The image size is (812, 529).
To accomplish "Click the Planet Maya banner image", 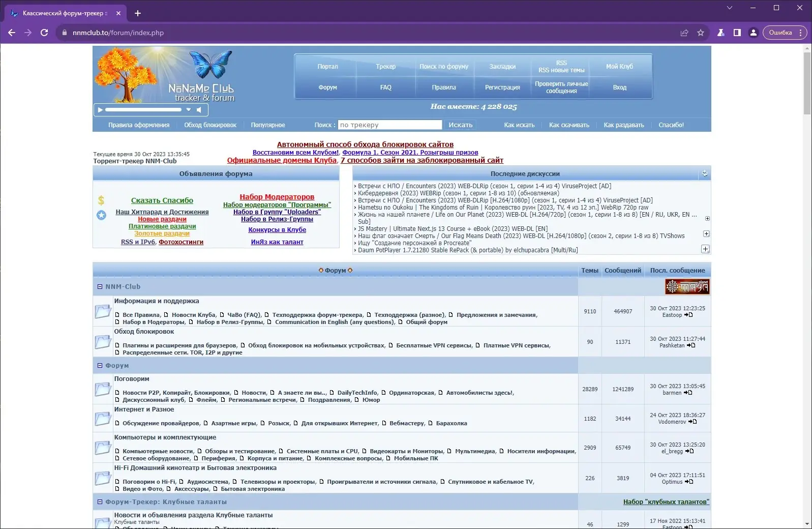I will tap(687, 287).
